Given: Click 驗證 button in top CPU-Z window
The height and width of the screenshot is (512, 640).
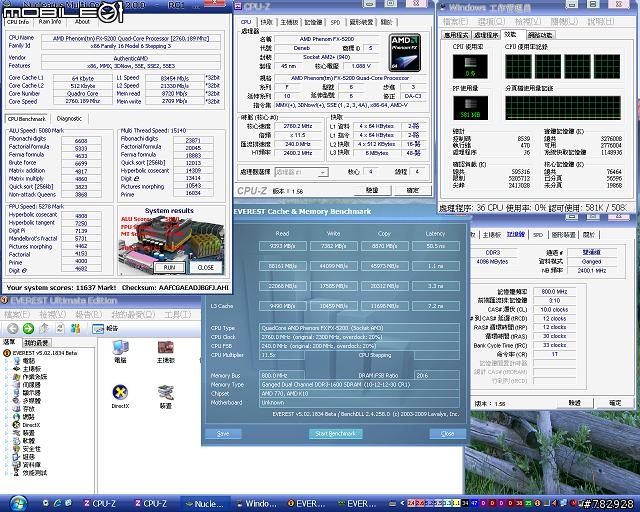Looking at the screenshot, I should point(372,190).
